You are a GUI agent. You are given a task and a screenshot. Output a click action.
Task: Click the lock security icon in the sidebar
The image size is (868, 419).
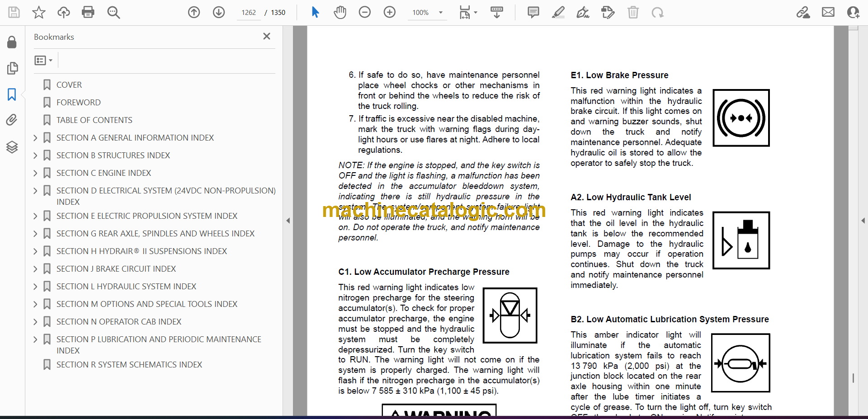pos(12,42)
